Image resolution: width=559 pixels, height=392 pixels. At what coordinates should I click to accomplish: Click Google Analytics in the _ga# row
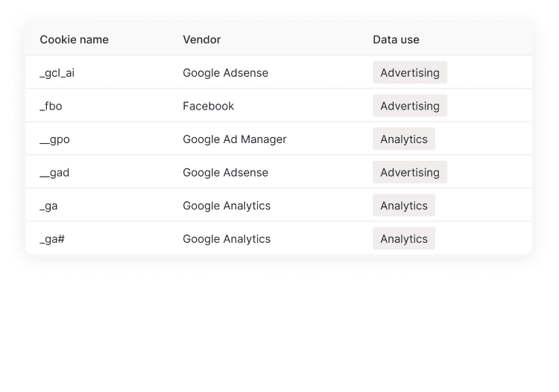227,238
